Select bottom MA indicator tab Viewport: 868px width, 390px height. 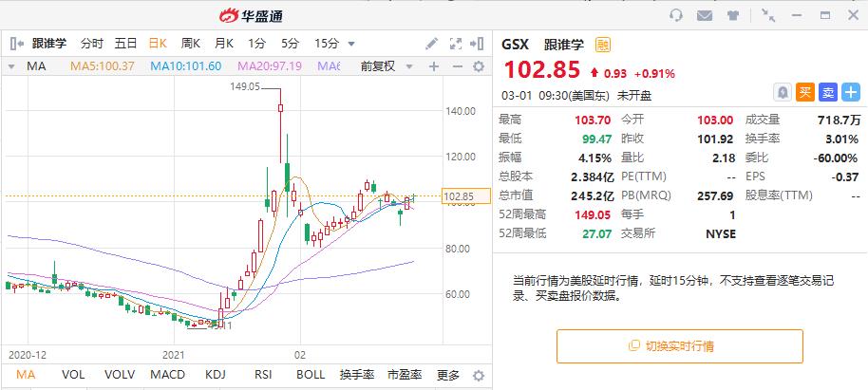pos(26,375)
